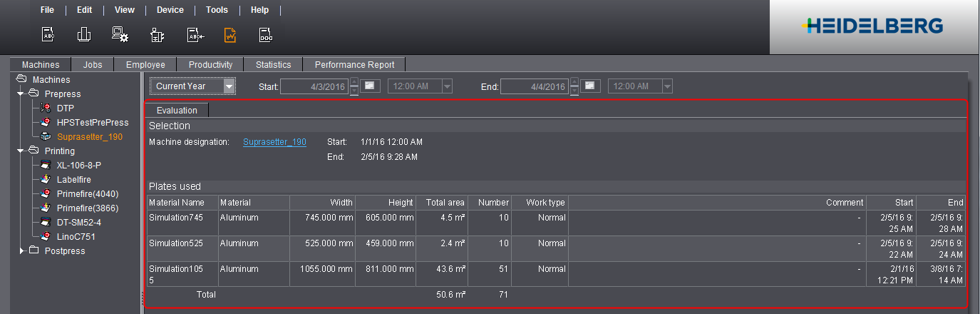Screen dimensions: 980x314
Task: Click the orange chart report toolbar icon
Action: [231, 34]
